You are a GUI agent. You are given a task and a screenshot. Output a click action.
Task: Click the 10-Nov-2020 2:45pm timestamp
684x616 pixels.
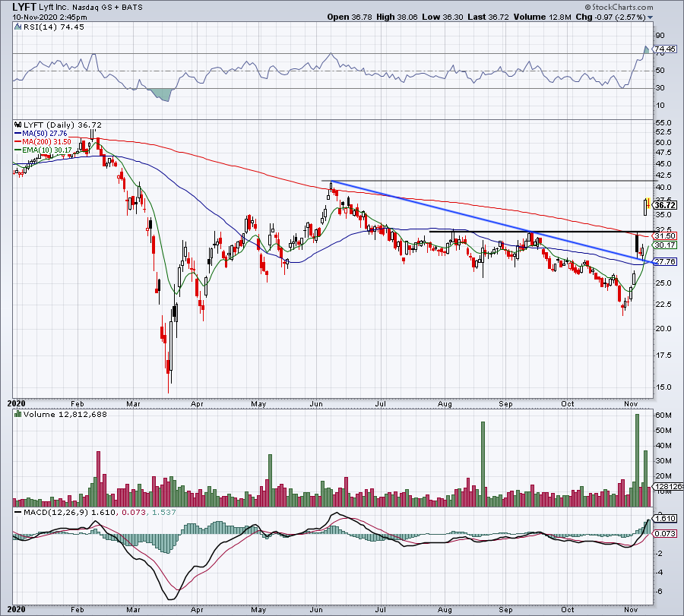pyautogui.click(x=49, y=17)
